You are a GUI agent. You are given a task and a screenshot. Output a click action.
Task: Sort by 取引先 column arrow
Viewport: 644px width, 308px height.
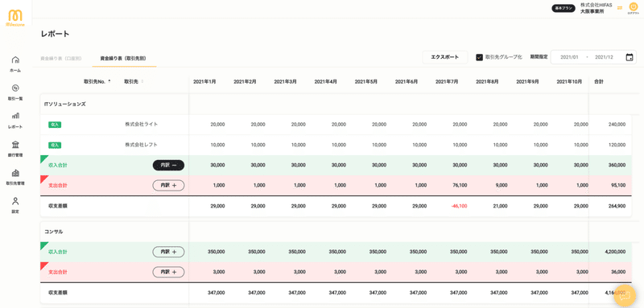click(x=142, y=81)
